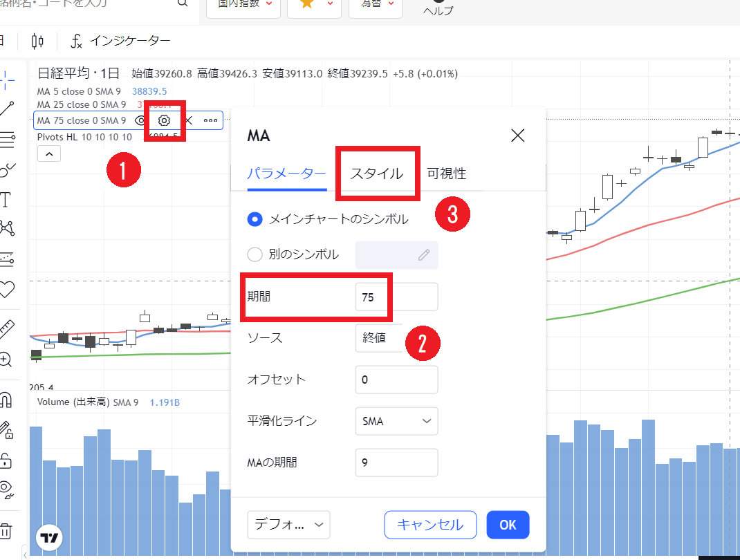Select the ruler measure tool
Image resolution: width=740 pixels, height=560 pixels.
7,329
